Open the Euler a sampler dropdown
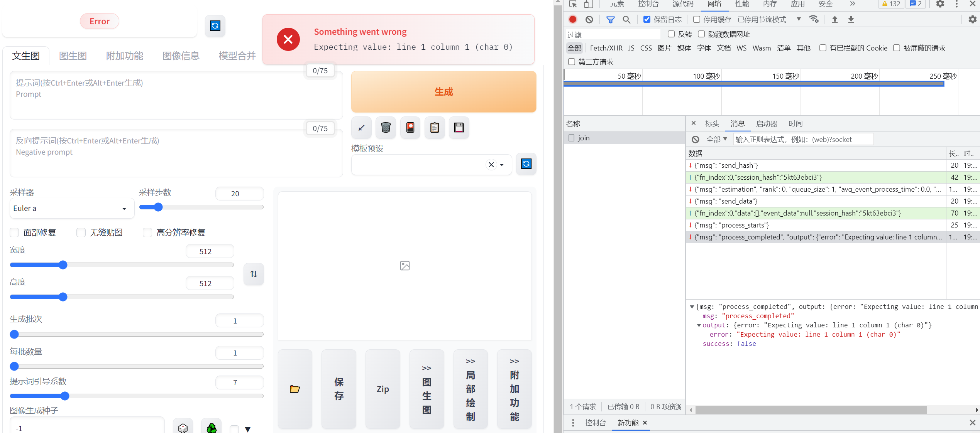The width and height of the screenshot is (980, 433). (x=71, y=208)
